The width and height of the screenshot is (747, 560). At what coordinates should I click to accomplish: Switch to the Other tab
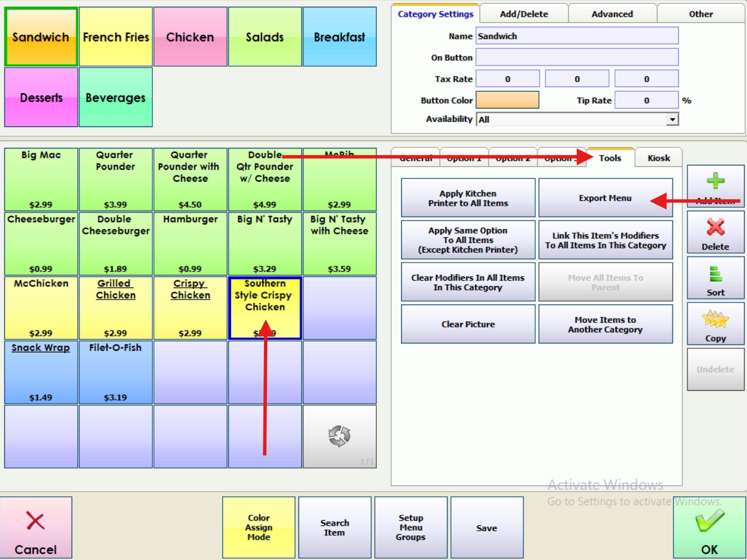(701, 14)
